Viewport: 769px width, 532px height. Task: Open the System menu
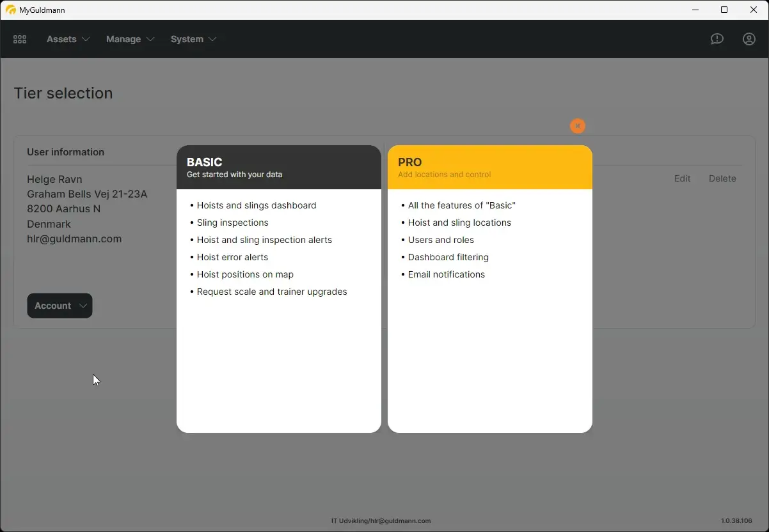coord(186,39)
